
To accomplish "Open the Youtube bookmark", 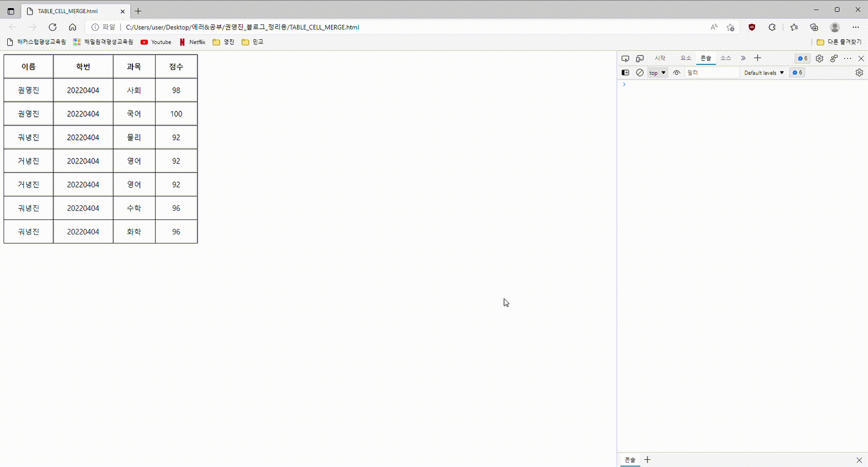I will [x=156, y=42].
